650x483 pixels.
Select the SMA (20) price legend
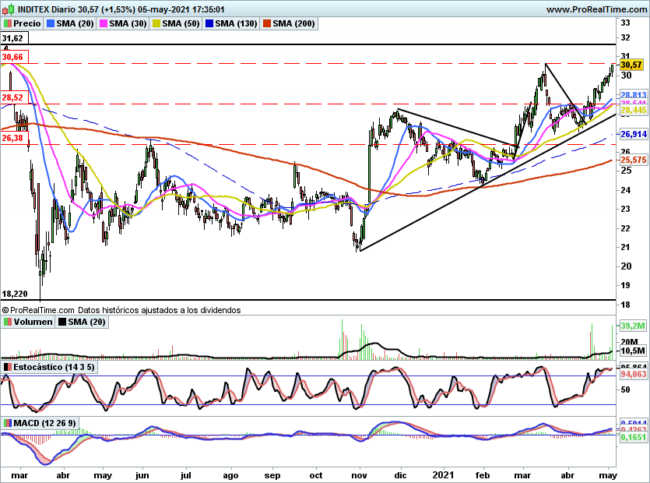75,24
